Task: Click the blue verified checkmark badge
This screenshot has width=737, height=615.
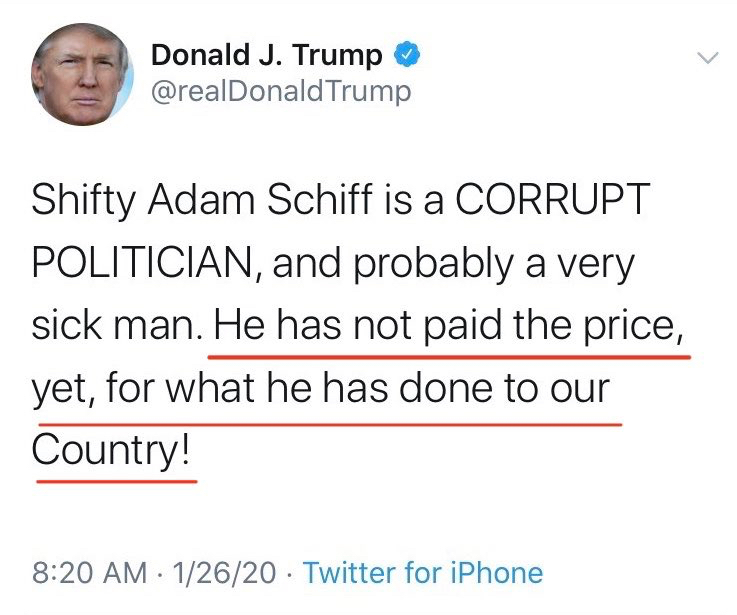Action: click(x=406, y=56)
